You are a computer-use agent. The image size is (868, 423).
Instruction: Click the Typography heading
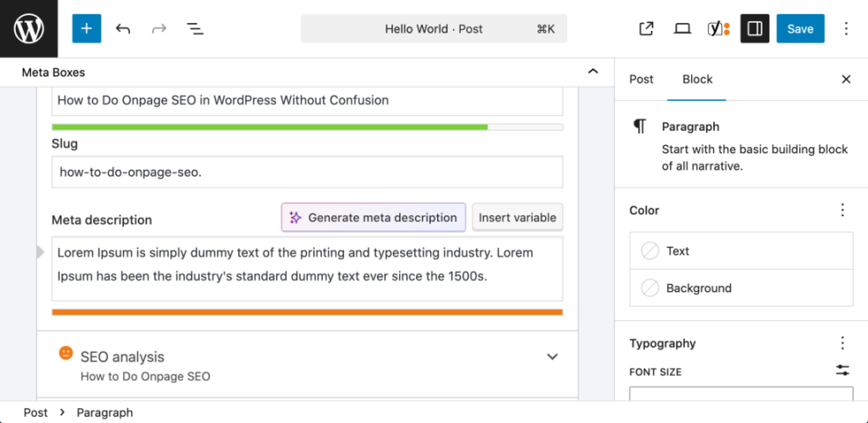coord(662,343)
